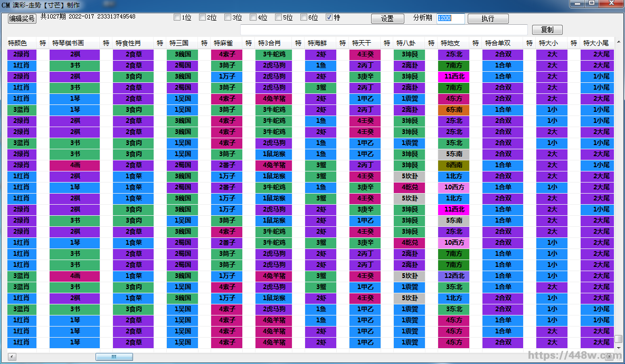This screenshot has width=625, height=364.
Task: Select the orange 6东南 cell
Action: 453,110
